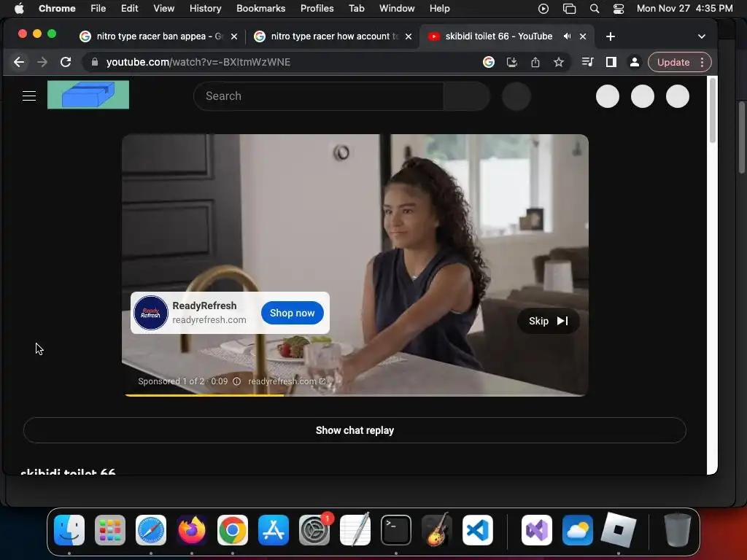Open a new tab with plus
The width and height of the screenshot is (747, 560).
611,36
